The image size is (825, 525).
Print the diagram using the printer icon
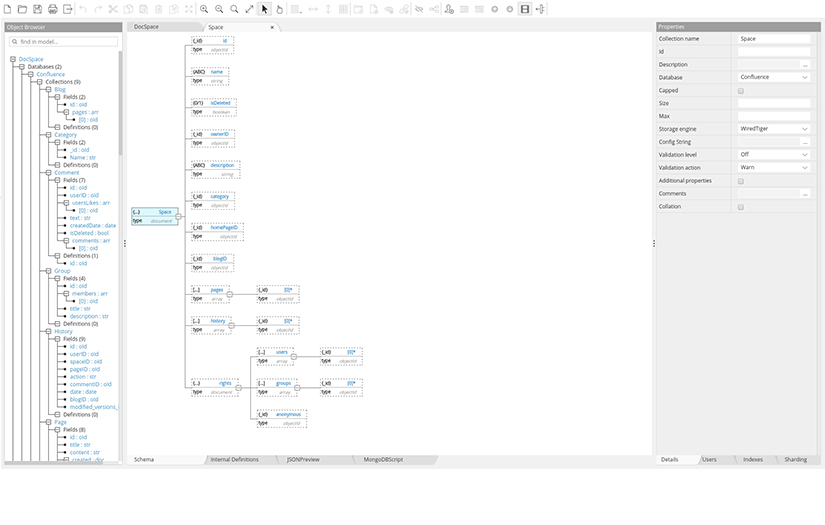coord(53,9)
